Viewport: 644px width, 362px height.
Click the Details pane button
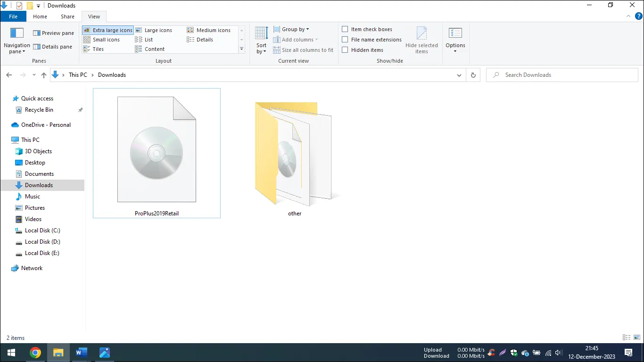pos(53,47)
